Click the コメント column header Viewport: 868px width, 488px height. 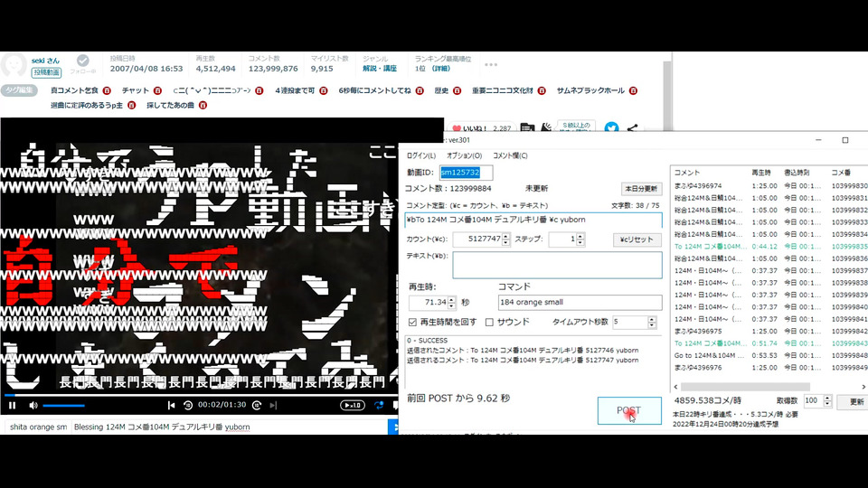[687, 173]
